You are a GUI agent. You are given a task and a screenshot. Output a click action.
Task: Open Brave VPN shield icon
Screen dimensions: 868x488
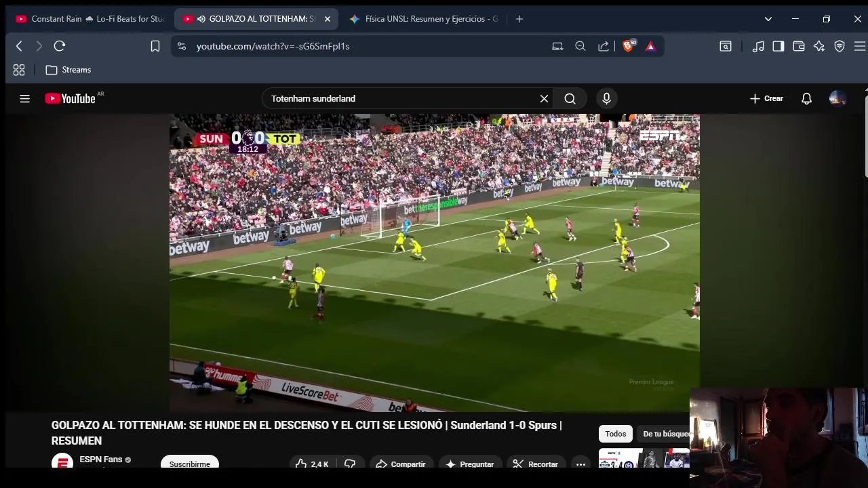click(x=840, y=46)
